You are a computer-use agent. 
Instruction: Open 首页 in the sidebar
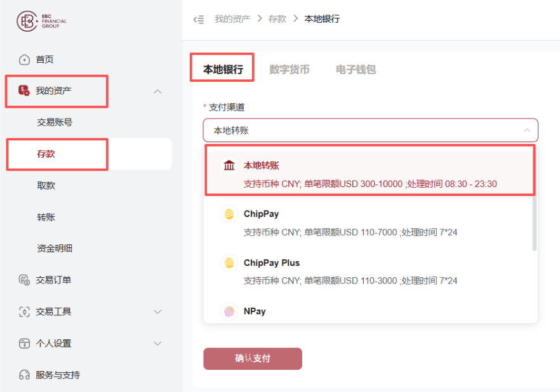click(x=44, y=60)
